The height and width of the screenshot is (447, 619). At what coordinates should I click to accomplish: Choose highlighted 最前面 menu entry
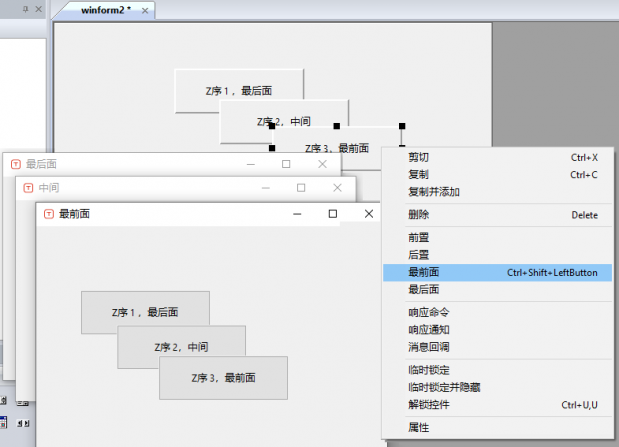(497, 272)
